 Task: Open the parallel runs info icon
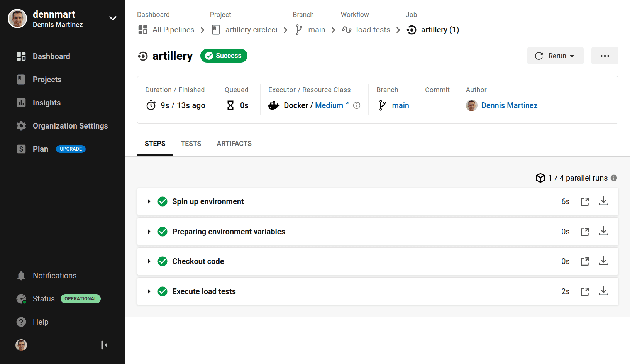[614, 178]
